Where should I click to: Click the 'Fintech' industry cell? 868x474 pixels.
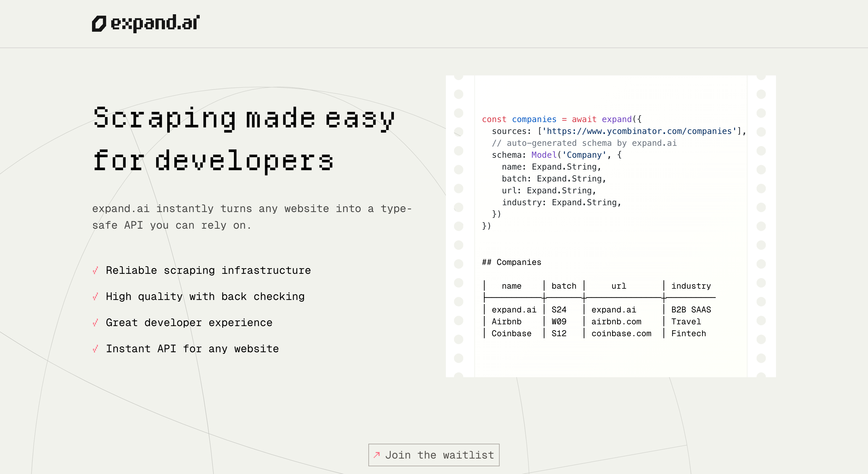[688, 334]
